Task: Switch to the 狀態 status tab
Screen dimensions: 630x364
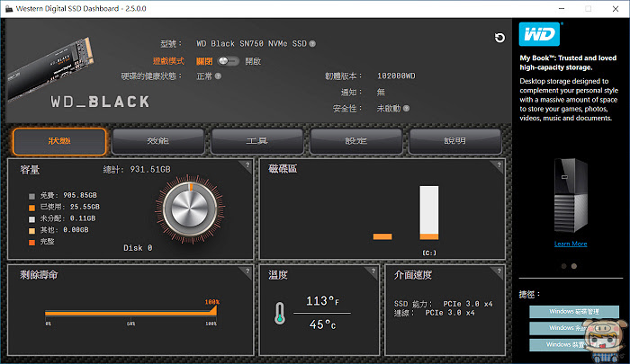Action: (59, 141)
